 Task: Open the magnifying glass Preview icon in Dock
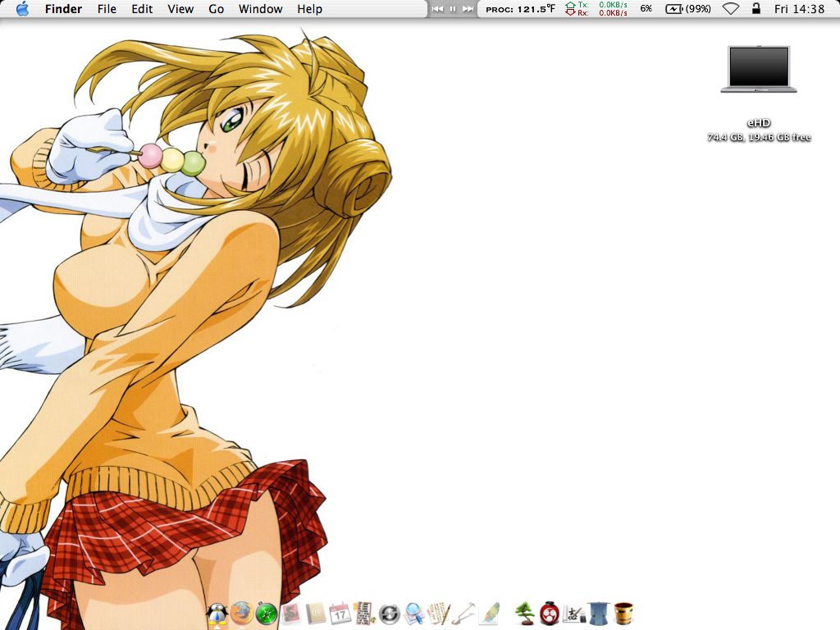point(414,614)
